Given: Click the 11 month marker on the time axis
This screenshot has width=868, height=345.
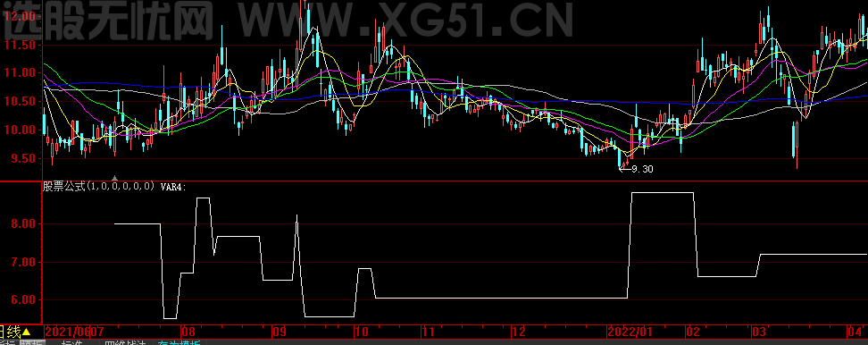Looking at the screenshot, I should (x=429, y=332).
